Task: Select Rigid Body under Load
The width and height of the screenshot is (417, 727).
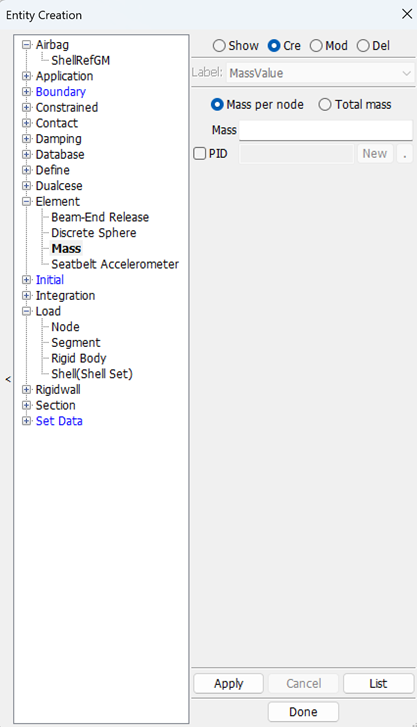Action: pyautogui.click(x=79, y=358)
